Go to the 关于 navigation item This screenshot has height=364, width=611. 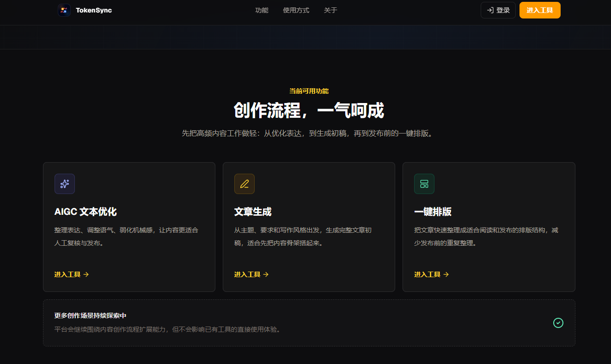point(330,10)
